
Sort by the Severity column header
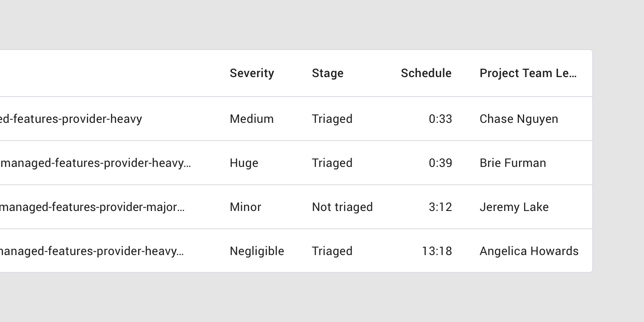pyautogui.click(x=252, y=73)
